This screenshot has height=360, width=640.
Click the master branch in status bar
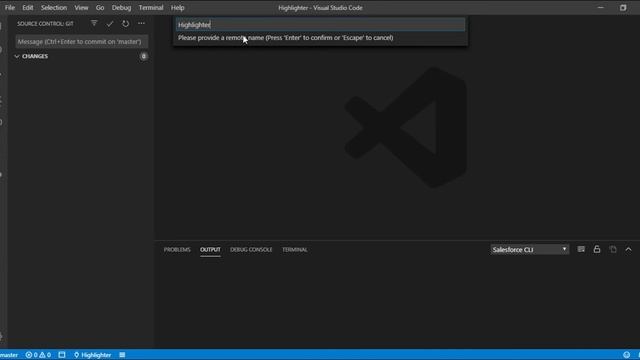(x=9, y=355)
